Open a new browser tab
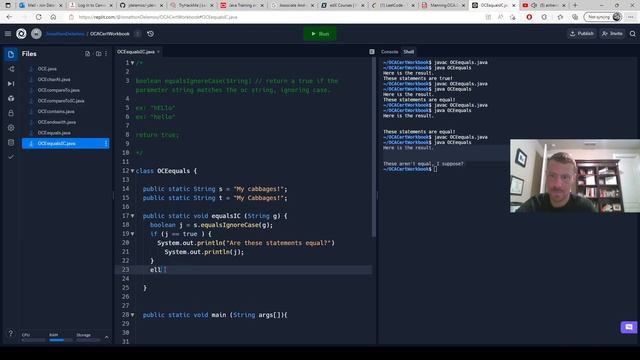Image resolution: width=640 pixels, height=360 pixels. coord(575,5)
